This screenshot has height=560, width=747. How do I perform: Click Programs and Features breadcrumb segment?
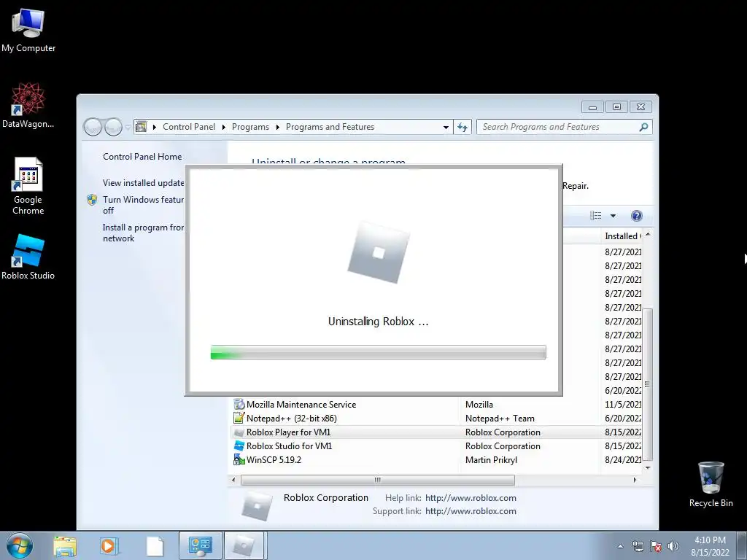(x=330, y=127)
